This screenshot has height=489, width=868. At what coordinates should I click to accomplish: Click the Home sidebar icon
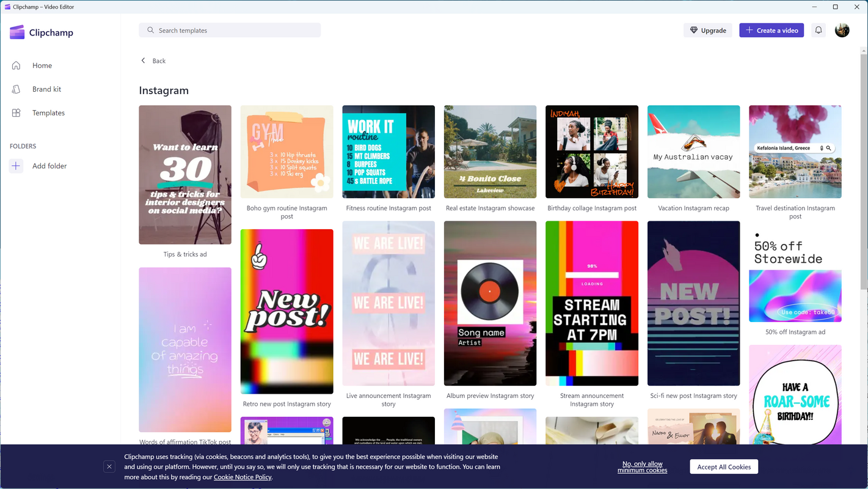tap(16, 65)
